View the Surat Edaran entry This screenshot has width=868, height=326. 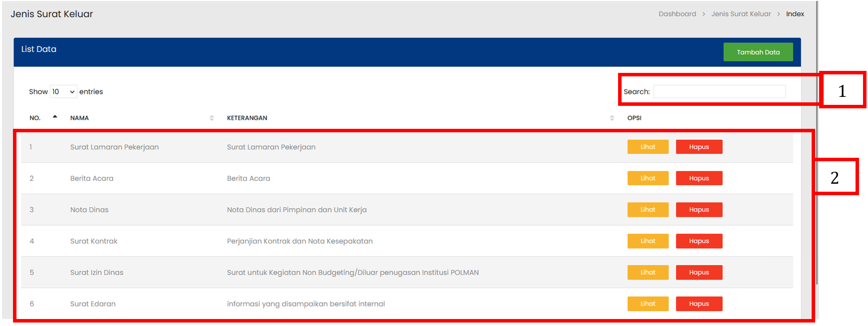pos(648,304)
